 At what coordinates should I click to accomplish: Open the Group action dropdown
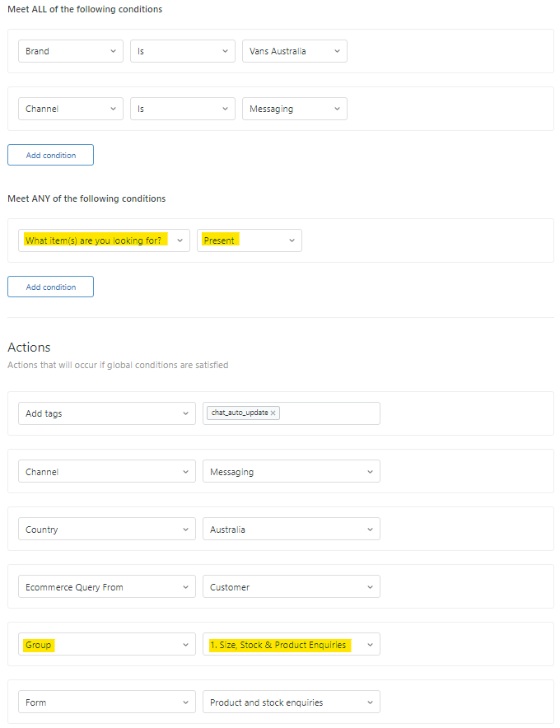(x=107, y=645)
